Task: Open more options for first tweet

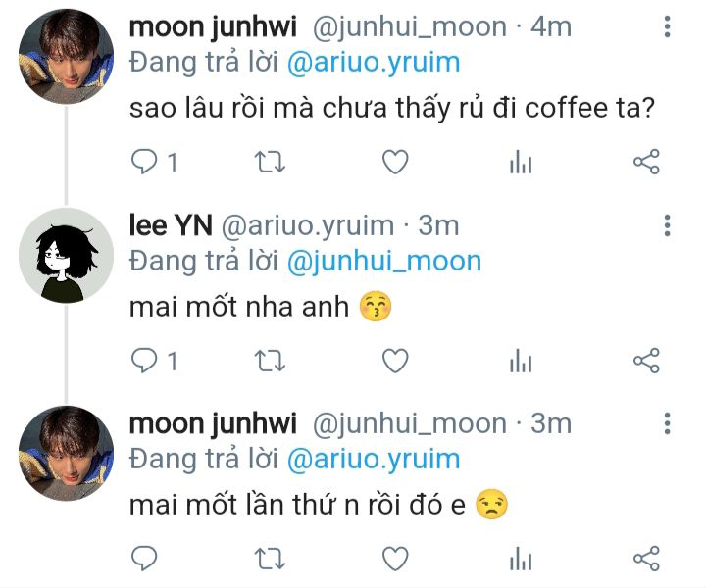Action: click(668, 26)
